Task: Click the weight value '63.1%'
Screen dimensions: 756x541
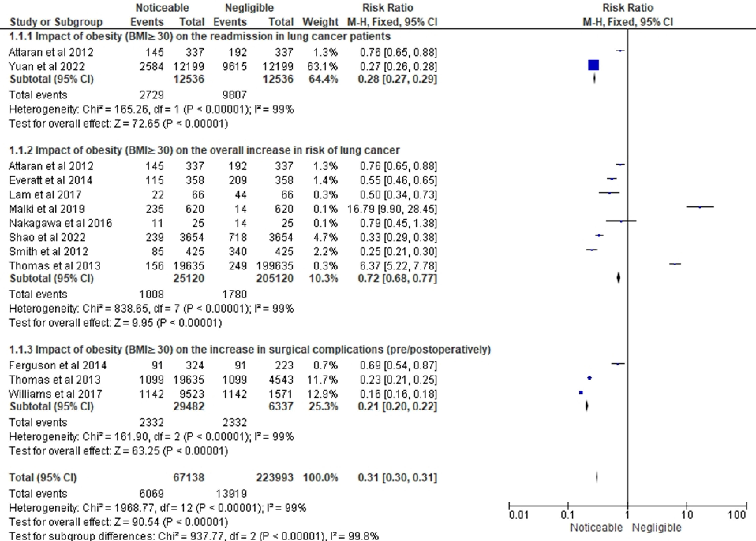Action: click(322, 66)
